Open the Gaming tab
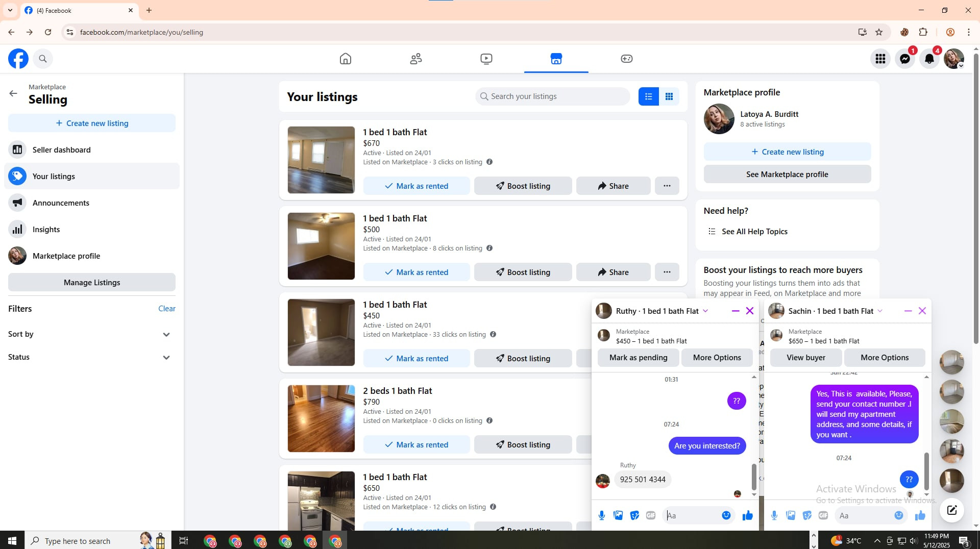980x549 pixels. point(627,59)
